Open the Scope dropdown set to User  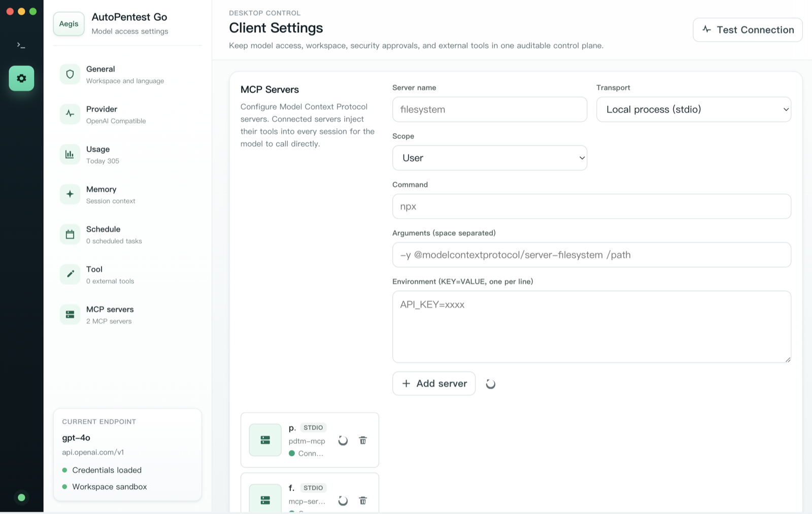pos(490,158)
